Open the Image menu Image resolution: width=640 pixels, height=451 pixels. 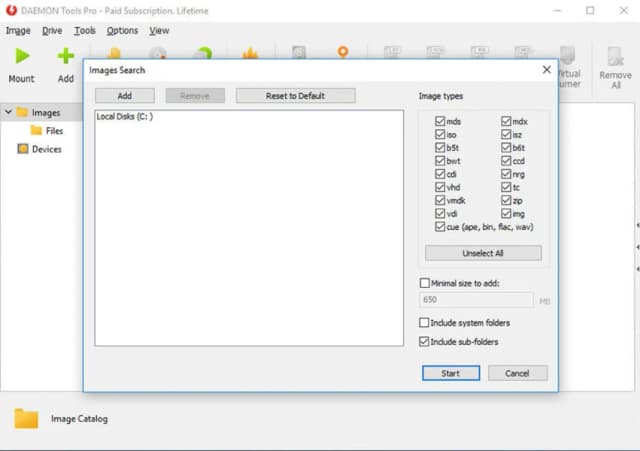point(18,31)
